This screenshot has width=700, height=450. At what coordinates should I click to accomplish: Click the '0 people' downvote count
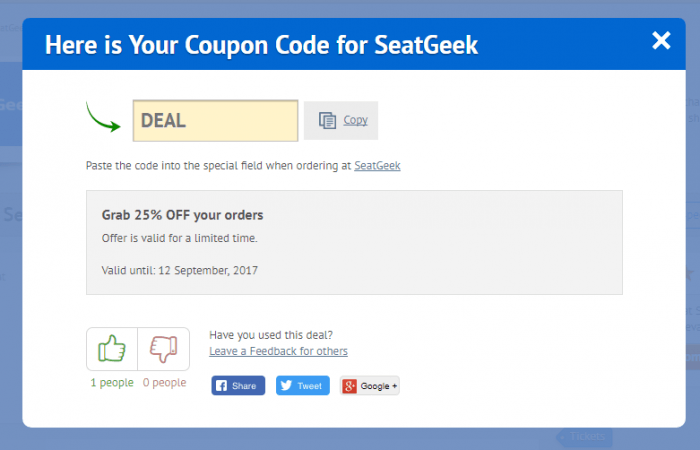[x=164, y=383]
